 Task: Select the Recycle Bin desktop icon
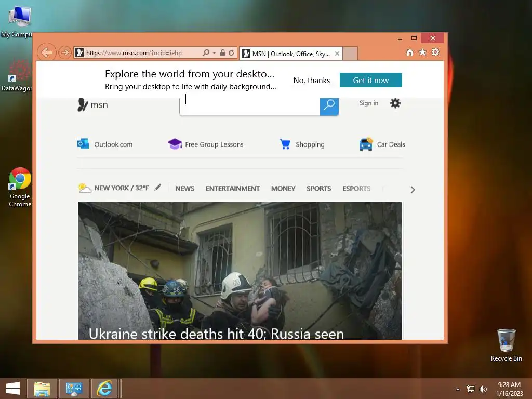click(506, 345)
